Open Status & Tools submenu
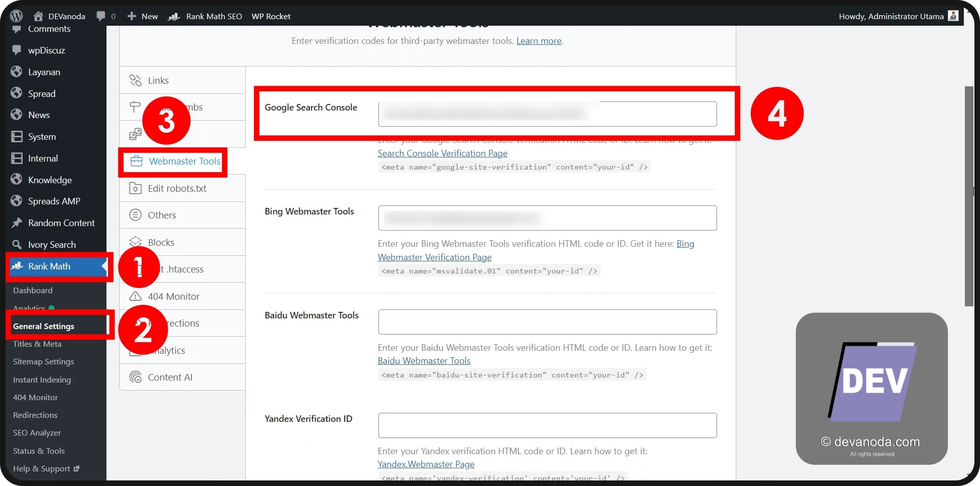The width and height of the screenshot is (980, 486). click(39, 451)
